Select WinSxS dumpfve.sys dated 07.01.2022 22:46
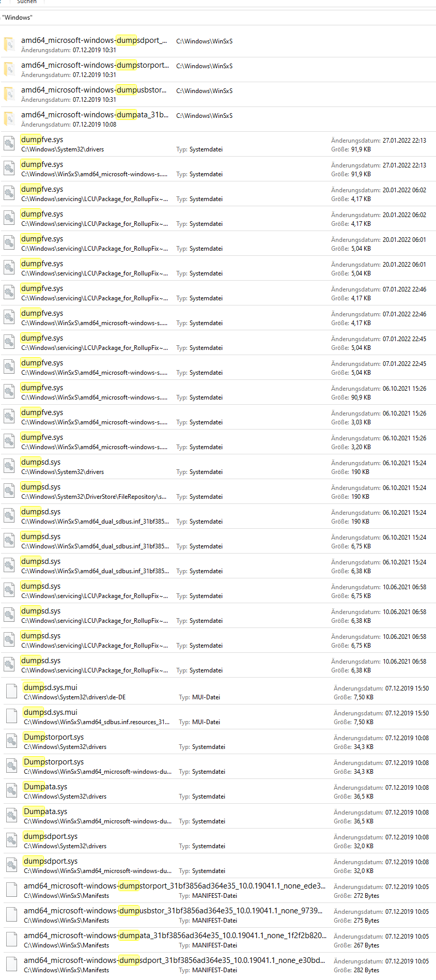Screen dimensions: 436x980 [x=42, y=313]
